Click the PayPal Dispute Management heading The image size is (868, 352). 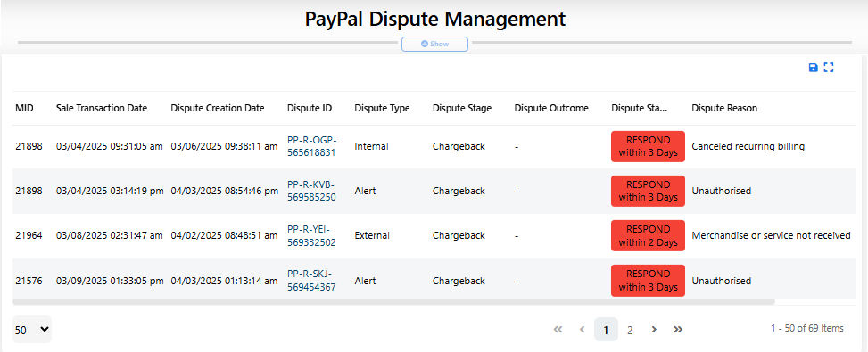[x=435, y=19]
